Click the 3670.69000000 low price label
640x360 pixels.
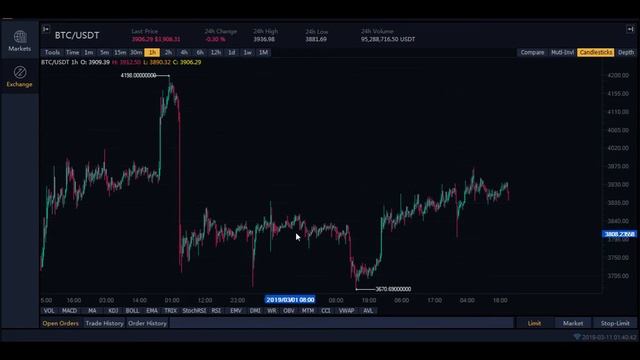coord(393,289)
